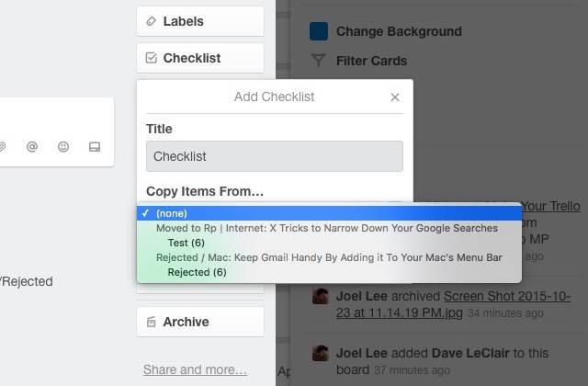Open the Labels button
This screenshot has height=386, width=588.
pyautogui.click(x=200, y=21)
